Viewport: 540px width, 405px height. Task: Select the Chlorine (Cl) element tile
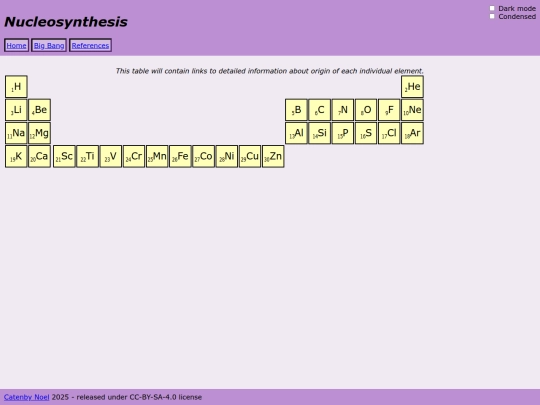(389, 133)
